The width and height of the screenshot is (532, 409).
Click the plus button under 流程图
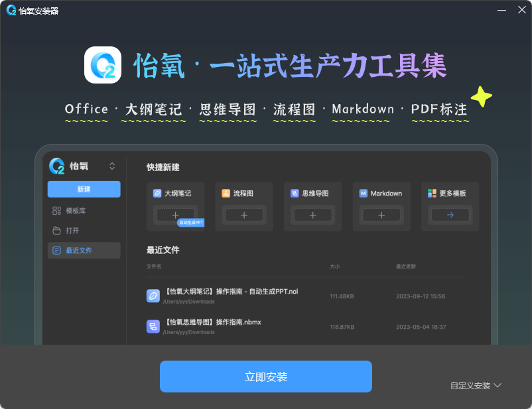coord(243,215)
